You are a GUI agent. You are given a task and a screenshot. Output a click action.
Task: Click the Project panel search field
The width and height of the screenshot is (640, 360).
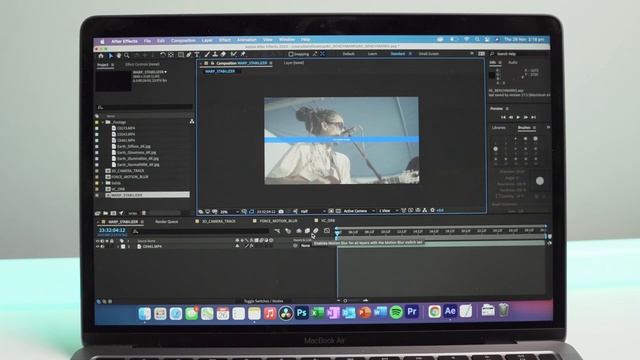click(x=144, y=107)
